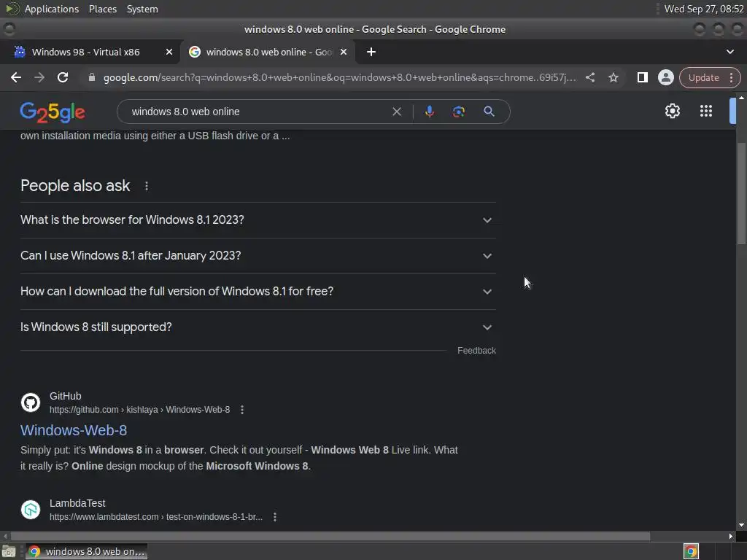Click the scroll right arrow
This screenshot has width=747, height=560.
tap(731, 536)
